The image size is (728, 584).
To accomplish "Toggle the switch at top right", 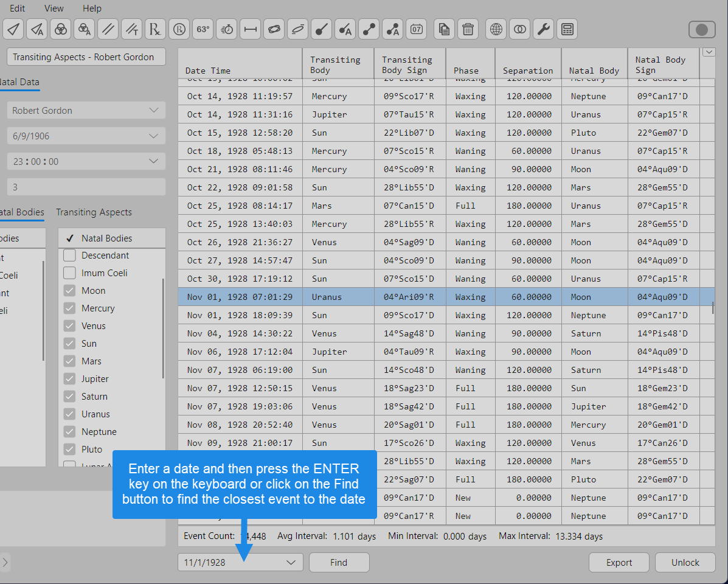I will 701,29.
